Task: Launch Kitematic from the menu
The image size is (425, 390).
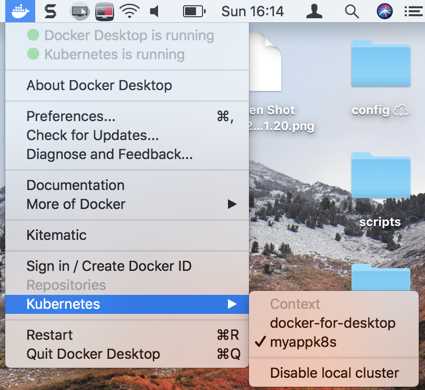Action: point(127,235)
